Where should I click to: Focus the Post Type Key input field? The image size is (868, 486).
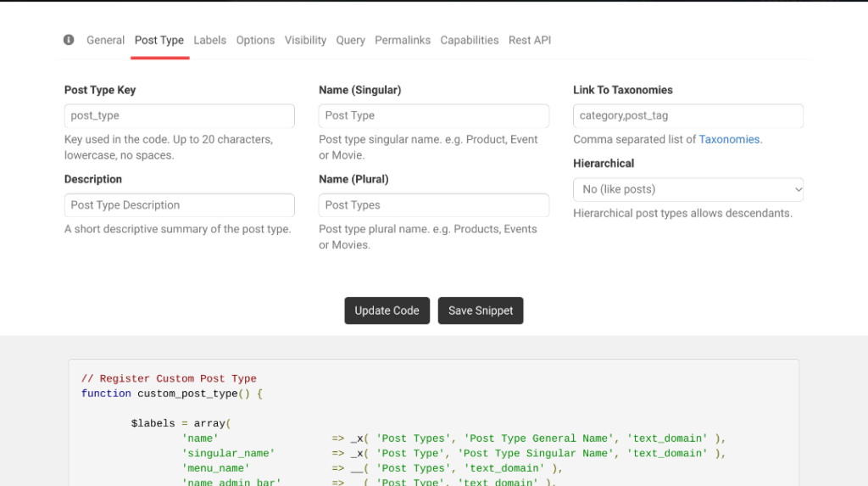(x=180, y=116)
